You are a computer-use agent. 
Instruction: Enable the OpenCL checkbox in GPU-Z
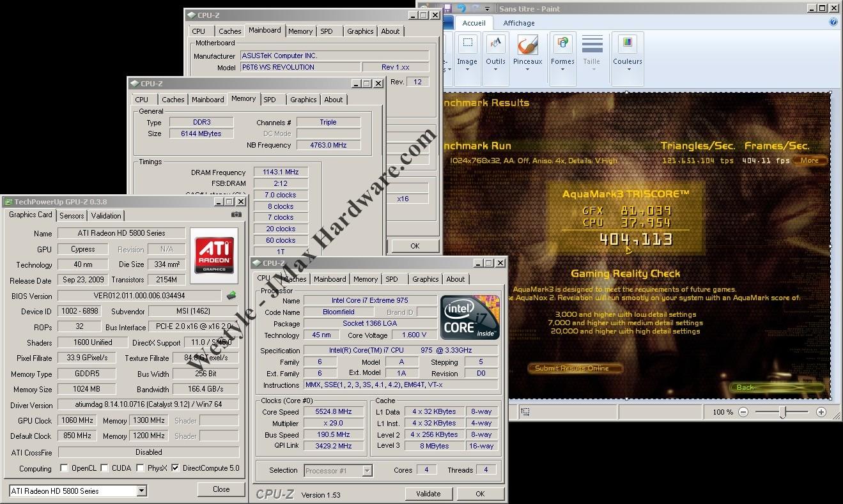(64, 468)
